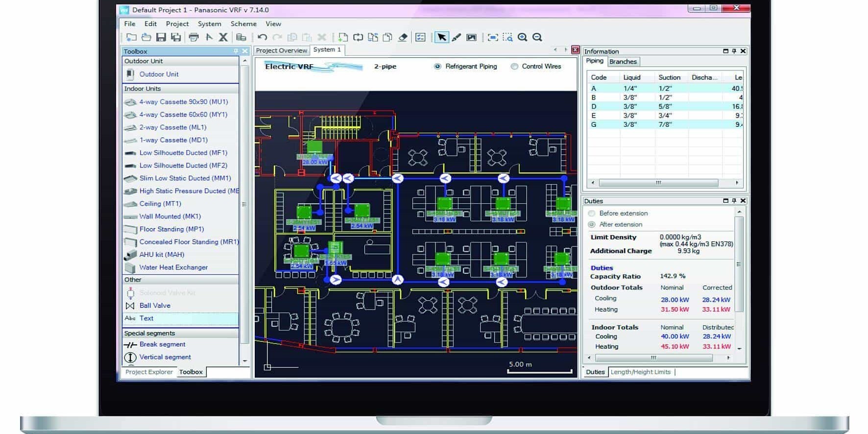Select the arrow pointer tool
Viewport: 868px width, 434px height.
tap(441, 37)
